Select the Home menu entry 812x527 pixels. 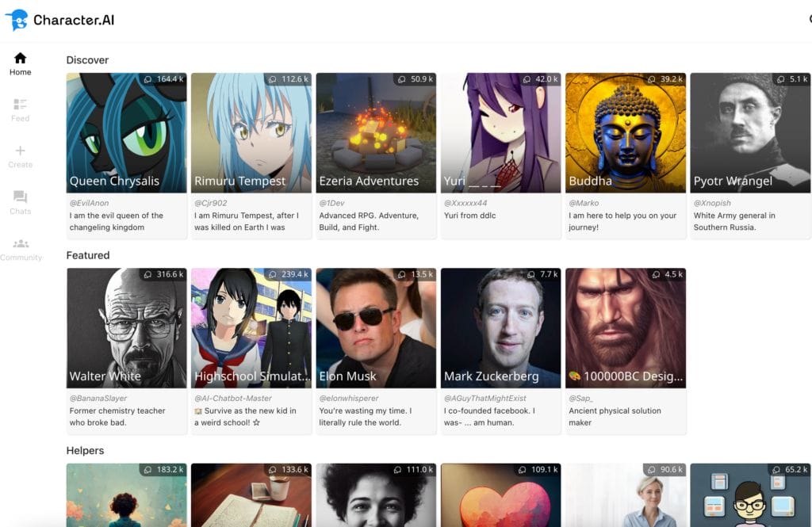[x=20, y=71]
